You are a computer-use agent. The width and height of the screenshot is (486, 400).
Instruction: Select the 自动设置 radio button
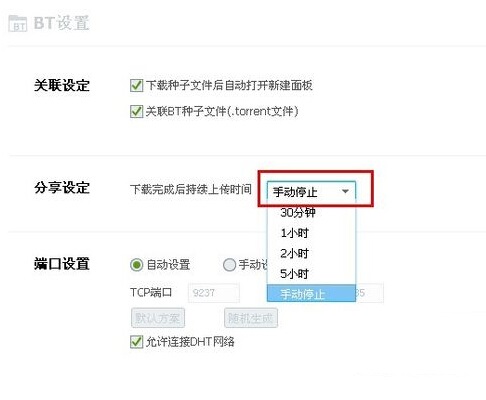136,265
